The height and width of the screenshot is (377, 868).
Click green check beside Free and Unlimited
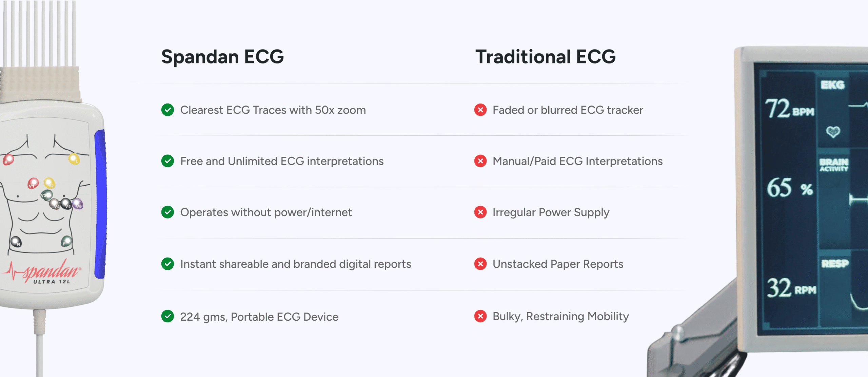coord(167,161)
